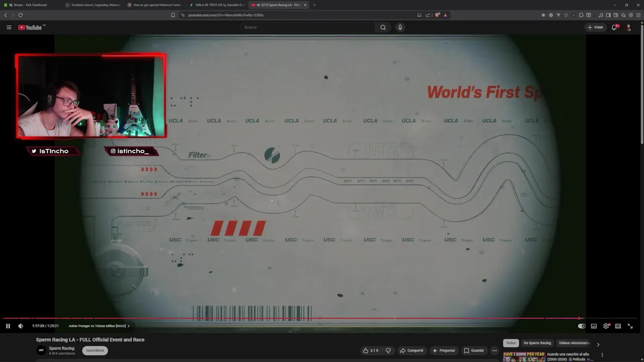Switch to 'TABLA DE TIPOS HD' tab
The height and width of the screenshot is (362, 644).
(216, 5)
